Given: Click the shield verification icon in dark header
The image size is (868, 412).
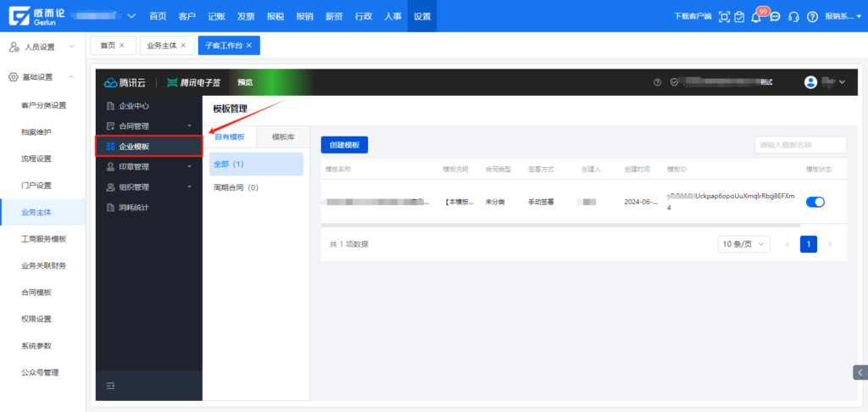Looking at the screenshot, I should tap(674, 82).
